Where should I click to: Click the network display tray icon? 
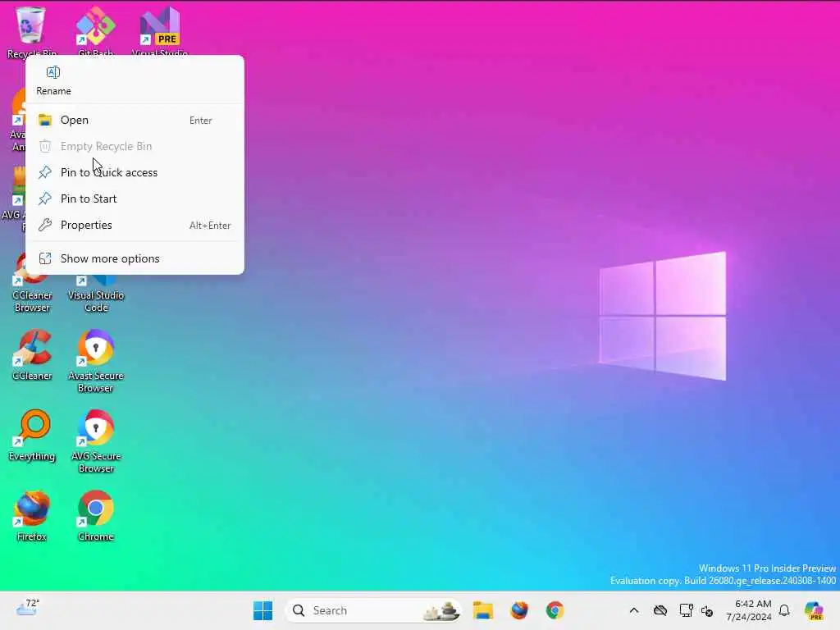click(686, 610)
